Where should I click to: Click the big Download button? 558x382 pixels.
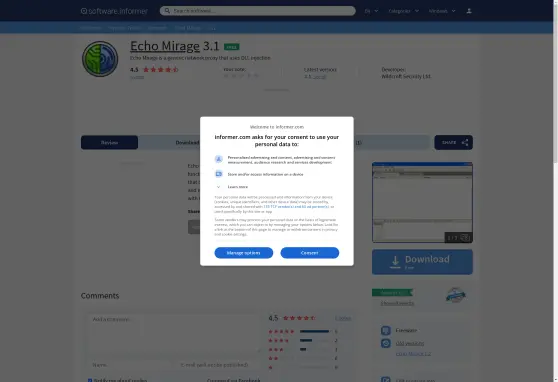pyautogui.click(x=422, y=262)
